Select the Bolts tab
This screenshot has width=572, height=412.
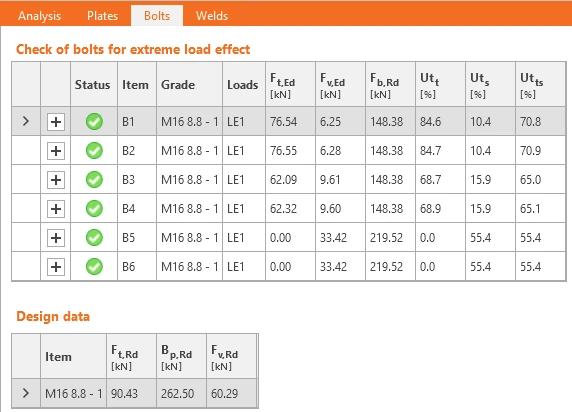tap(157, 16)
